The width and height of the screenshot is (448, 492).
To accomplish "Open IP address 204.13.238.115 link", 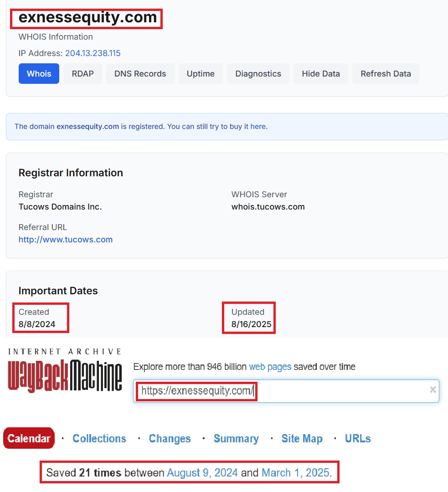I will (x=93, y=53).
